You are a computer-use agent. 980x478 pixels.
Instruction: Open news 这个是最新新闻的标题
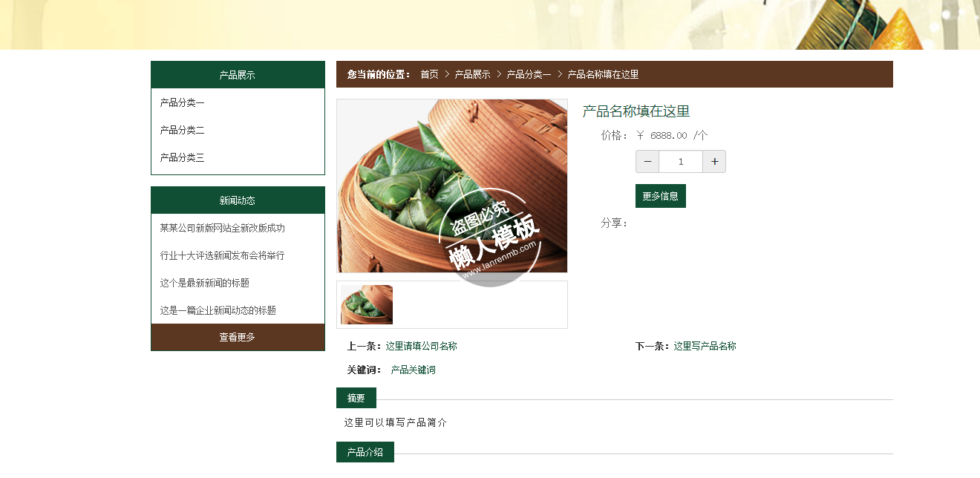coord(204,283)
